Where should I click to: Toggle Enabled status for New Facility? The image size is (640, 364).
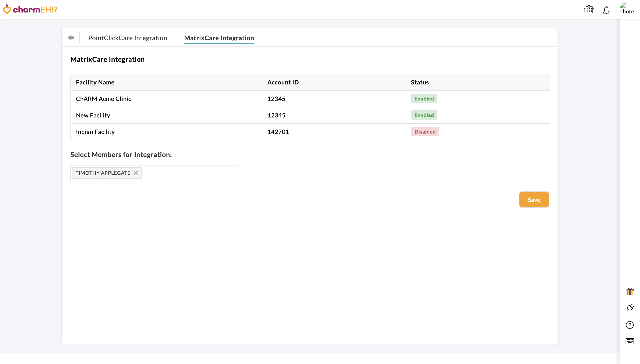click(424, 115)
